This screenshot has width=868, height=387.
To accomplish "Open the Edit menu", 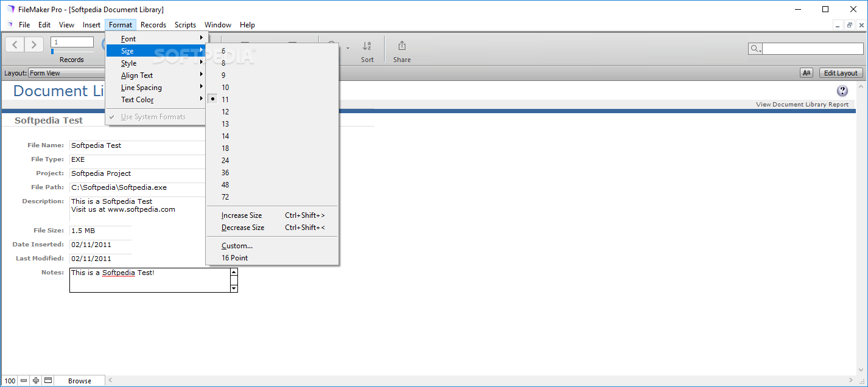I will click(x=44, y=25).
